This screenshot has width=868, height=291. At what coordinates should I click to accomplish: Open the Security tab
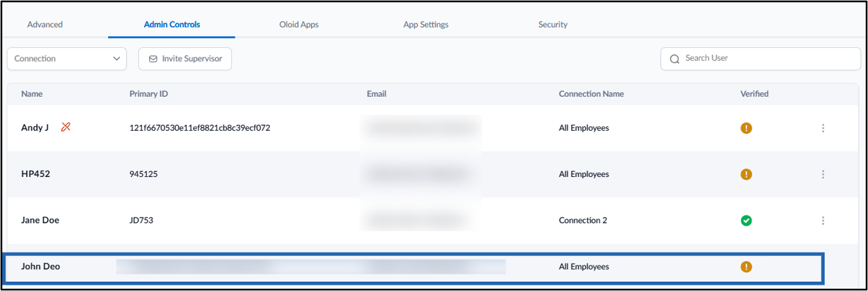553,24
